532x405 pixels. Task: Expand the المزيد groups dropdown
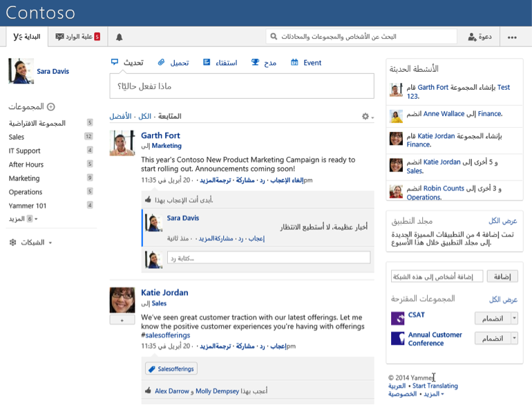coord(23,219)
